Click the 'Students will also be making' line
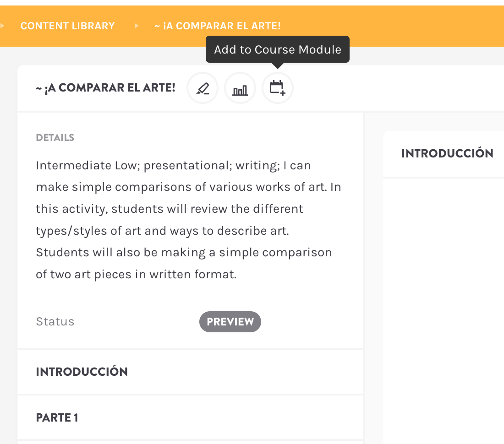This screenshot has height=444, width=504. pos(183,253)
